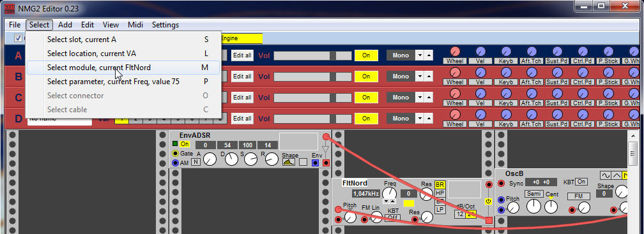
Task: Click the EnvADSR Gate yellow input connector
Action: click(x=175, y=153)
